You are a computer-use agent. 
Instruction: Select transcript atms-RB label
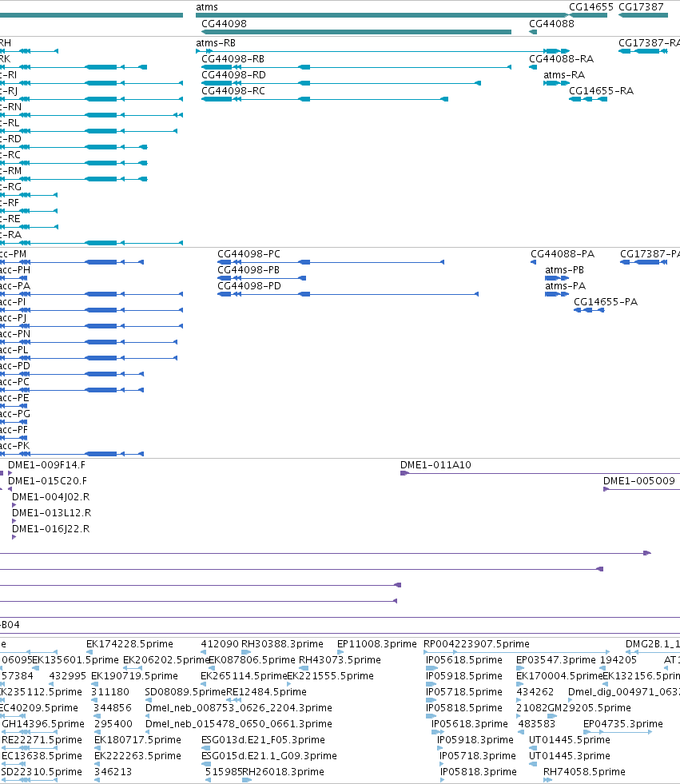tap(216, 43)
